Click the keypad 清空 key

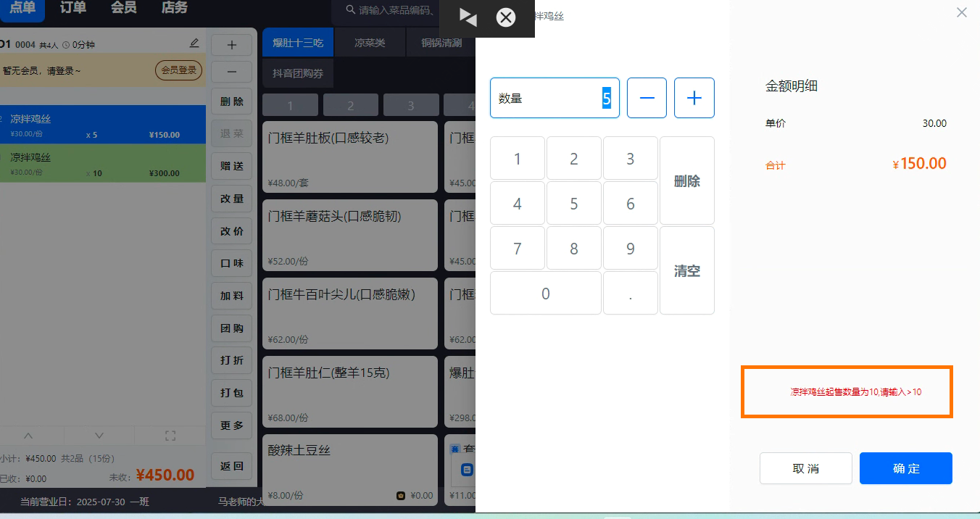[x=687, y=270]
